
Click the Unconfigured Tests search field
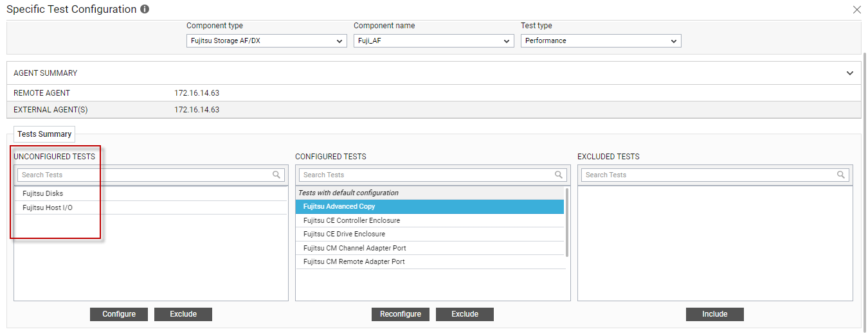click(x=151, y=175)
